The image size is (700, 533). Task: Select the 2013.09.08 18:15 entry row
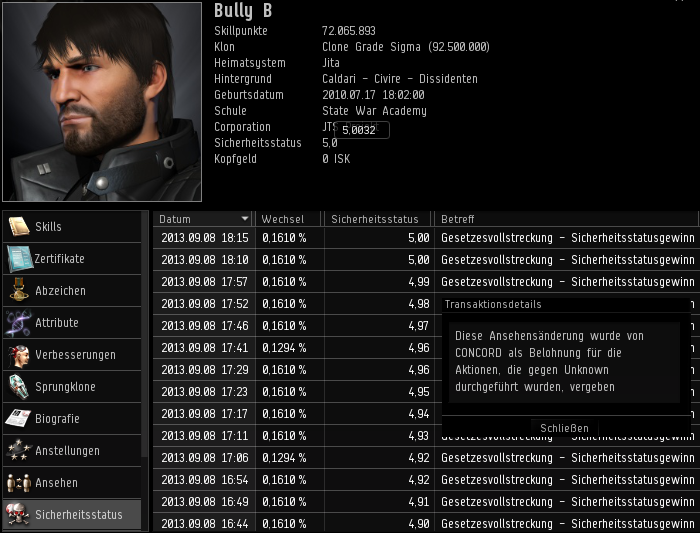coord(426,237)
